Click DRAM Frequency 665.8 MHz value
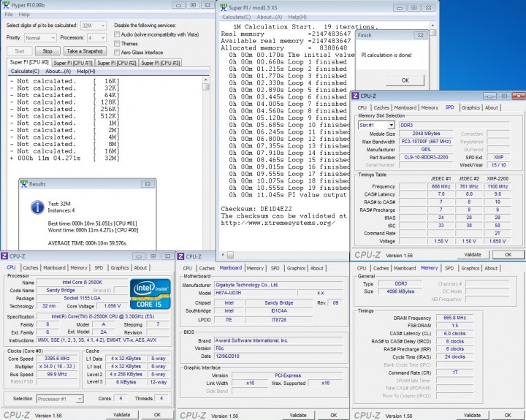This screenshot has height=420, width=526. (454, 317)
